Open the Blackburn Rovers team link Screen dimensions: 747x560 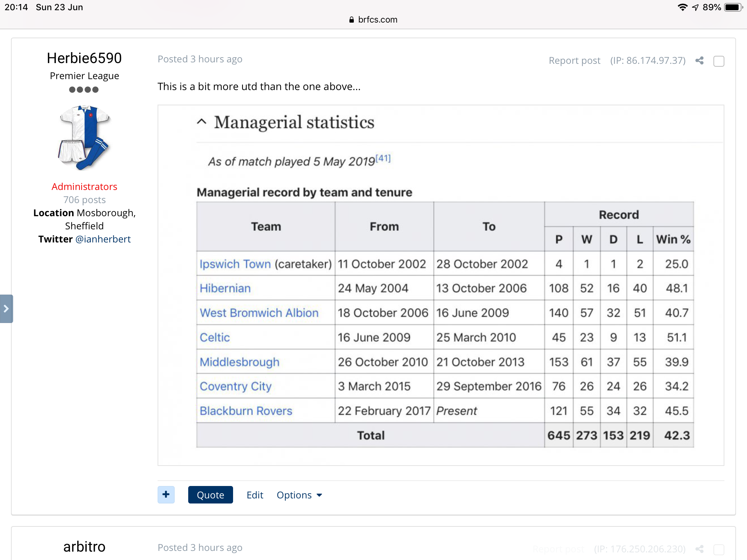[246, 411]
